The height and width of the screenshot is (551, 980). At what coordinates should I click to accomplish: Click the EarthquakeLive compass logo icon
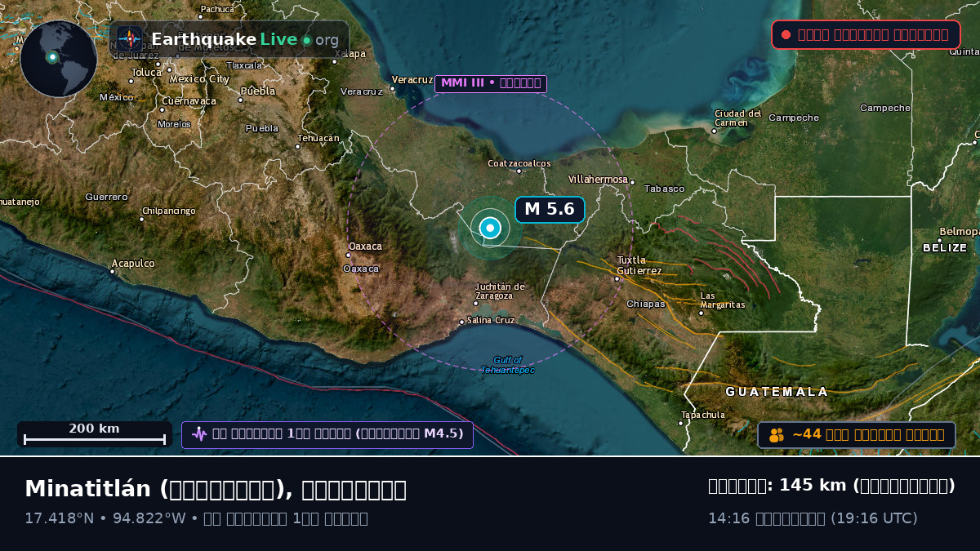click(129, 39)
